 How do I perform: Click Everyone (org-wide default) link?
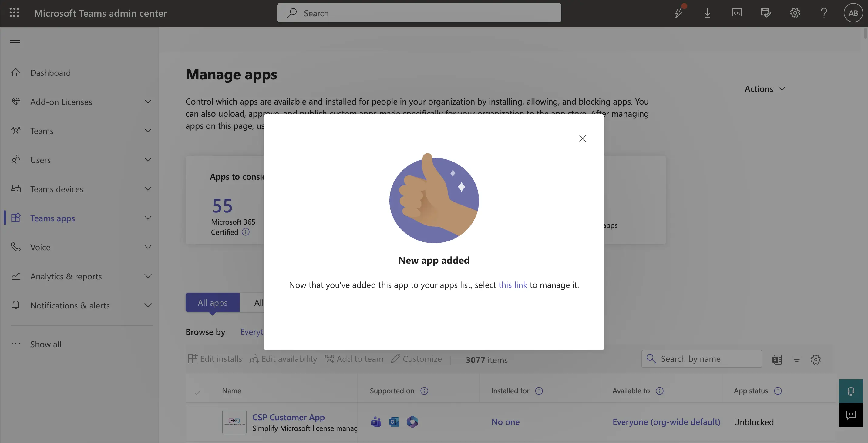point(666,422)
